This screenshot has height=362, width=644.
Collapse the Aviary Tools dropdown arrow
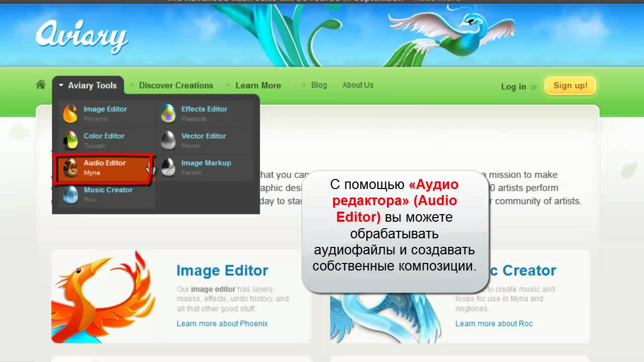click(x=61, y=85)
